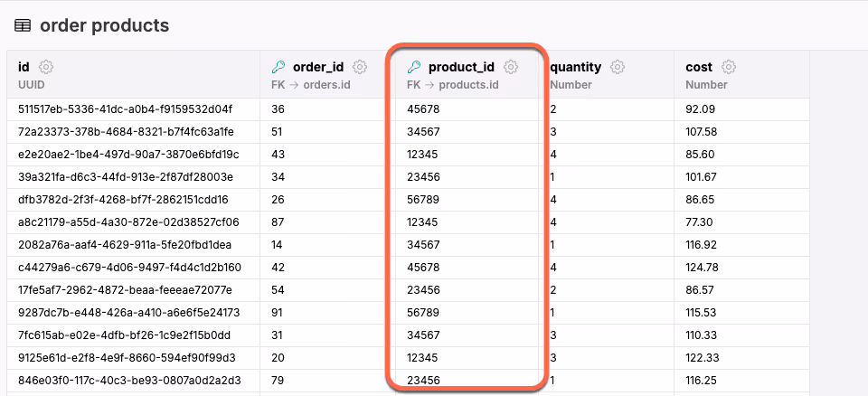Click the id column header name
This screenshot has width=868, height=396.
tap(24, 67)
